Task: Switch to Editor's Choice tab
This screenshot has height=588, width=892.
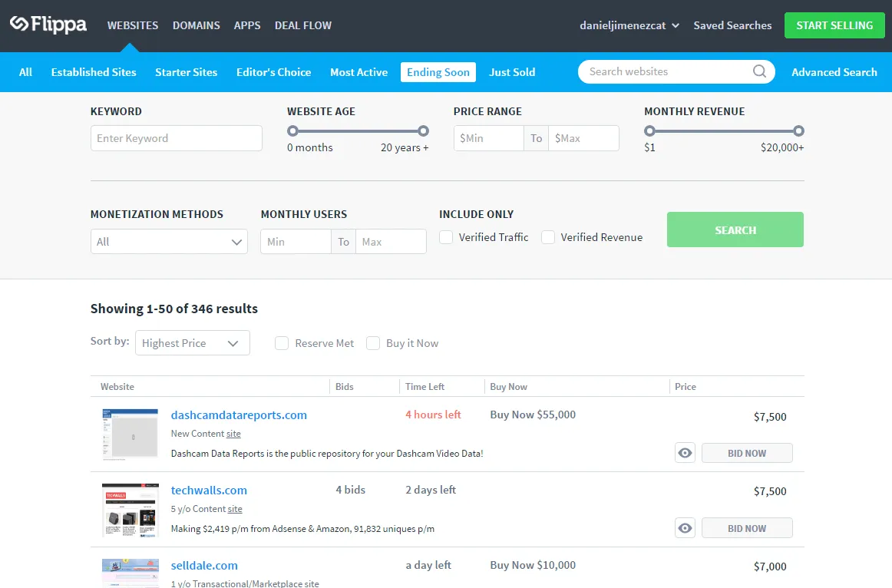Action: coord(273,72)
